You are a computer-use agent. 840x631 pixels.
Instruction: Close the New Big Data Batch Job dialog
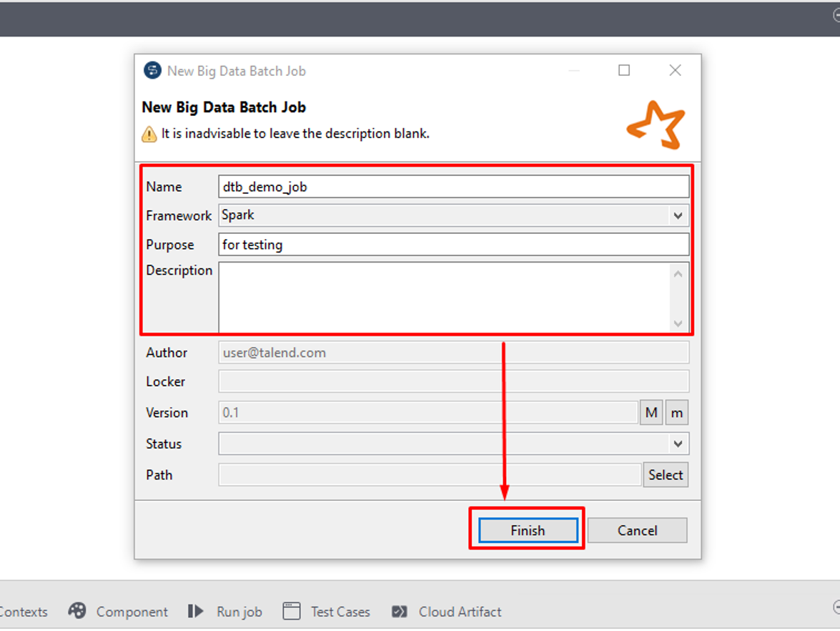(x=675, y=70)
